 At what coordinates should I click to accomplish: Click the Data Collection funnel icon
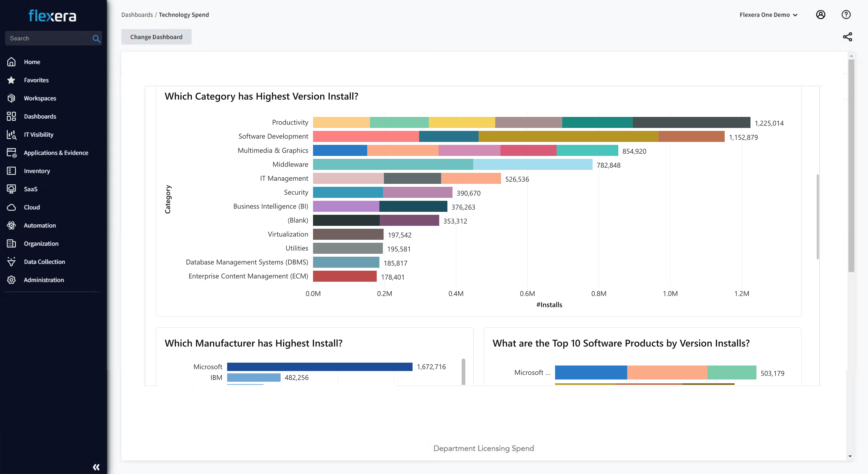point(11,262)
